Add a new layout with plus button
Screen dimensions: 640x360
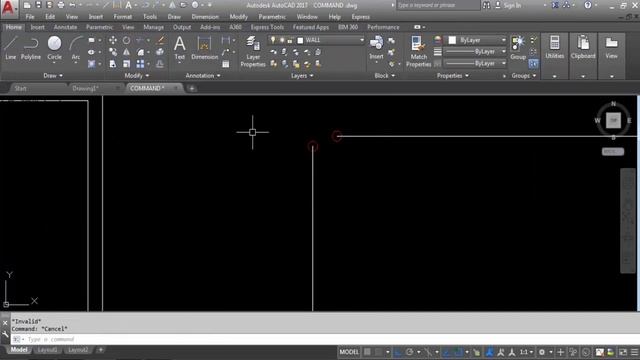(100, 350)
